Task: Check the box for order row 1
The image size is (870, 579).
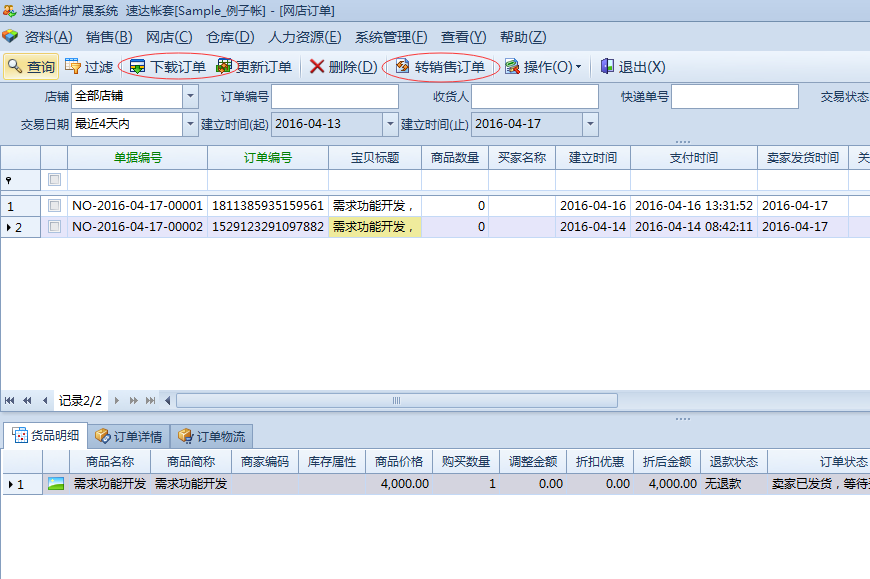Action: point(54,206)
